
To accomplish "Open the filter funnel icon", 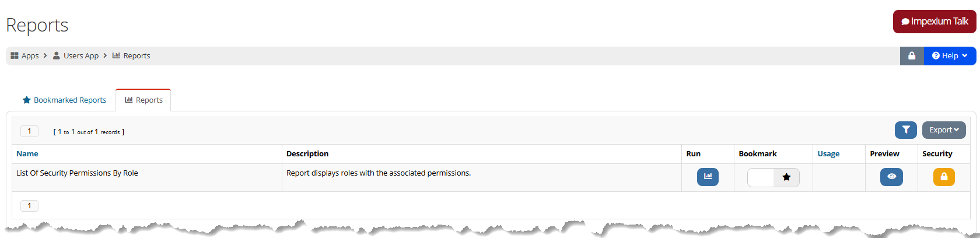I will [x=906, y=130].
